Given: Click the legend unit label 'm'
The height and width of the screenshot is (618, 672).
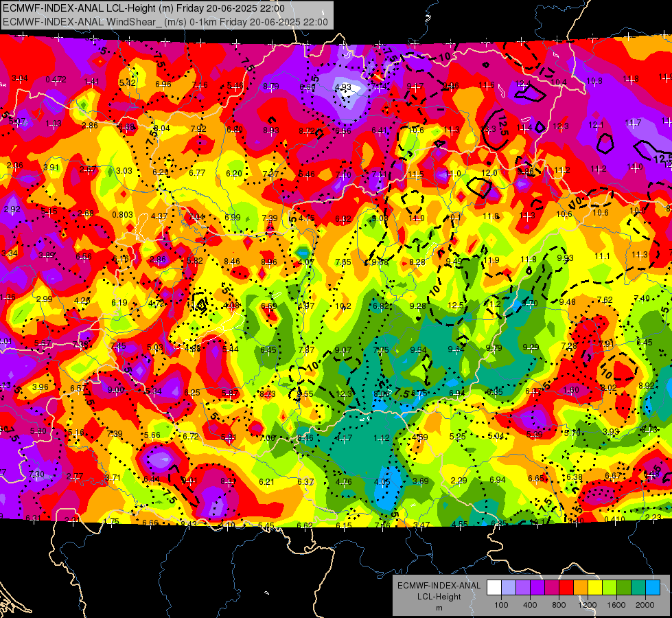Looking at the screenshot, I should tap(439, 608).
